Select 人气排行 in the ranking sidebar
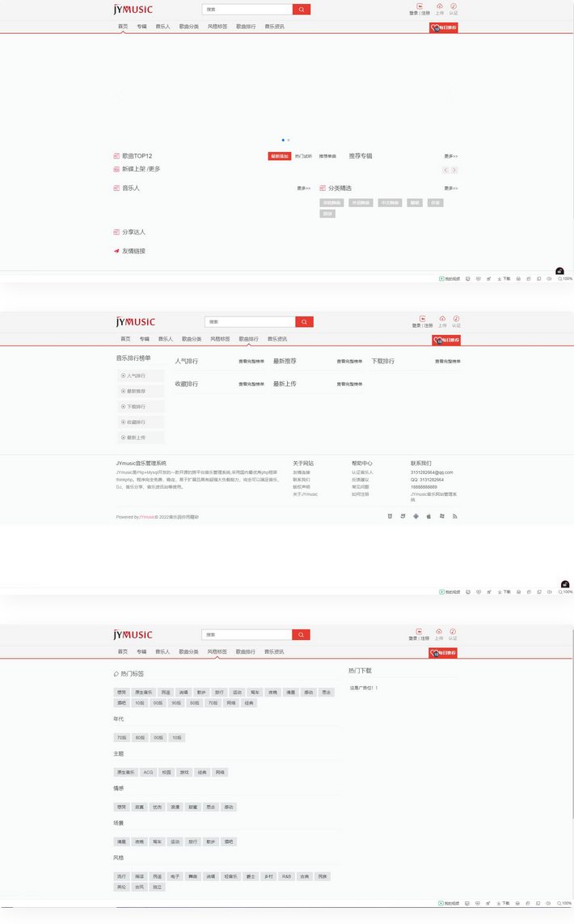 [136, 375]
